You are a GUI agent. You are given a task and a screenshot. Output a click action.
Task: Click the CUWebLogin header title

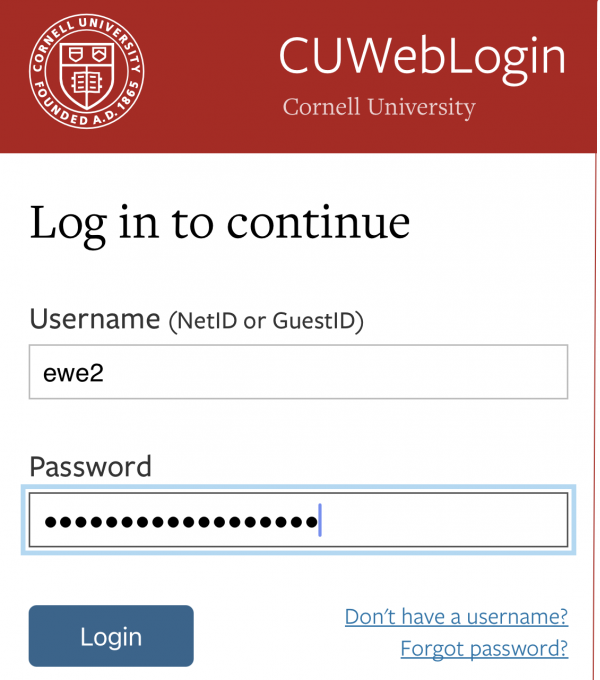pos(421,57)
